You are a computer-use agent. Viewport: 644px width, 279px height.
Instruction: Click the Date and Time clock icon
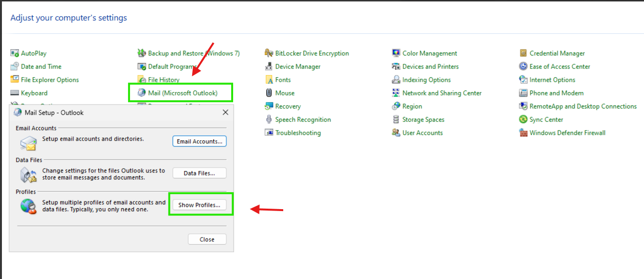click(14, 66)
